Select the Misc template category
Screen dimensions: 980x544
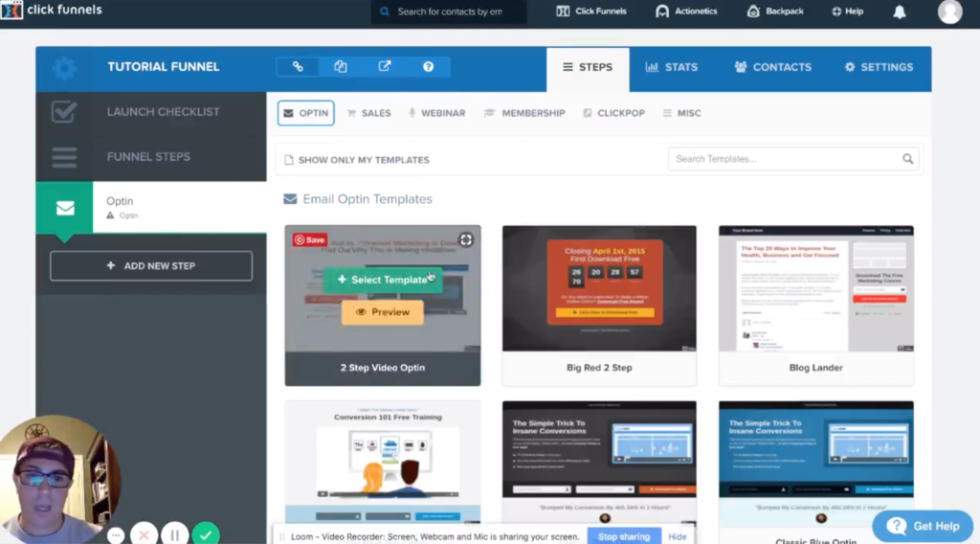pos(681,113)
